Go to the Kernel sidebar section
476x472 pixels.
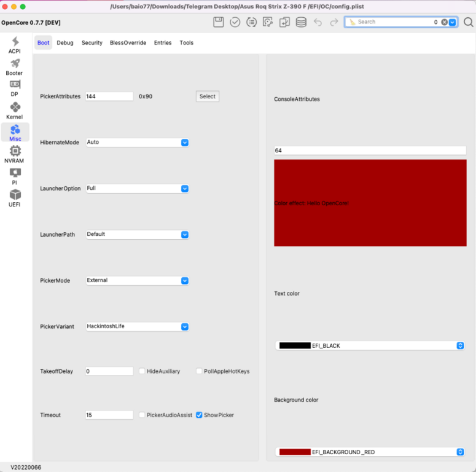click(x=15, y=111)
